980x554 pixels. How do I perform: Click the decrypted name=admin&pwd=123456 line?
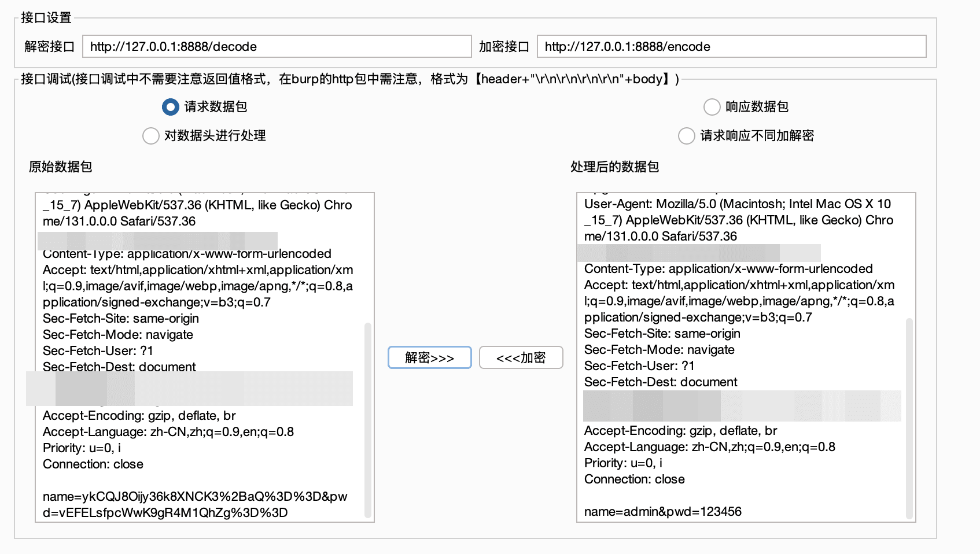(x=662, y=511)
